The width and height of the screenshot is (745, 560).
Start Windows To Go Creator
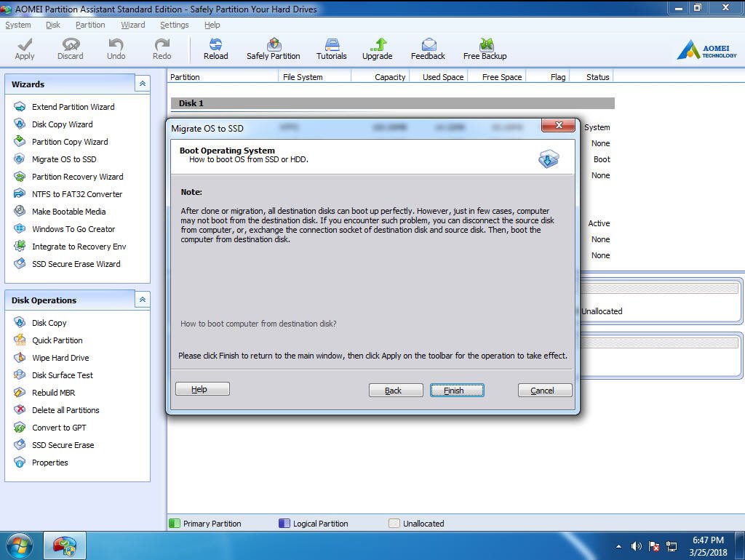[73, 229]
